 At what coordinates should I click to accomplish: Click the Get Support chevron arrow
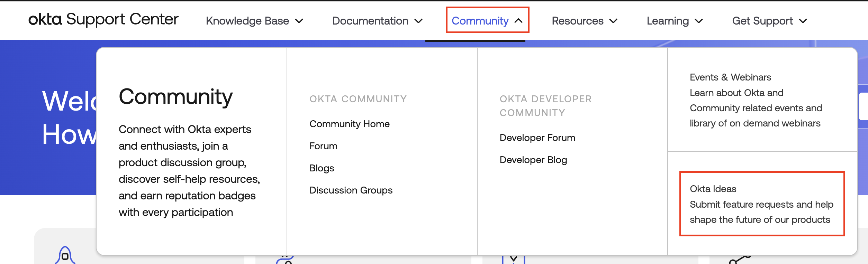[x=803, y=21]
